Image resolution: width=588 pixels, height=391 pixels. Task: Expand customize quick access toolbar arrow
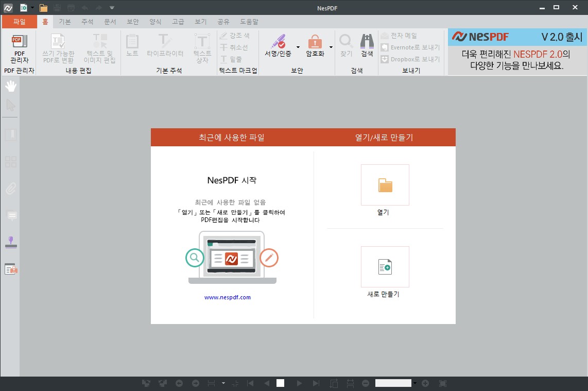tap(112, 8)
